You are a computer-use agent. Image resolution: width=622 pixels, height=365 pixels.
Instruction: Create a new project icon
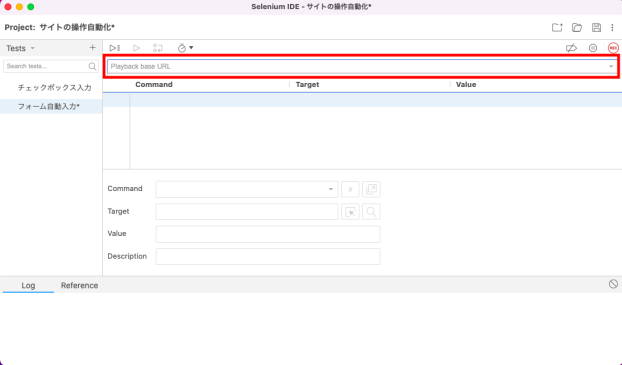point(557,27)
